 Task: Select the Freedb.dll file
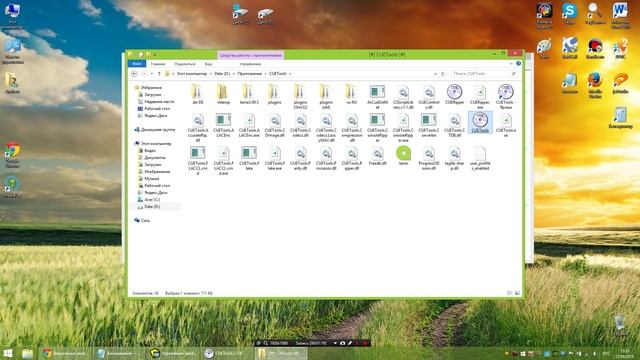tap(377, 156)
